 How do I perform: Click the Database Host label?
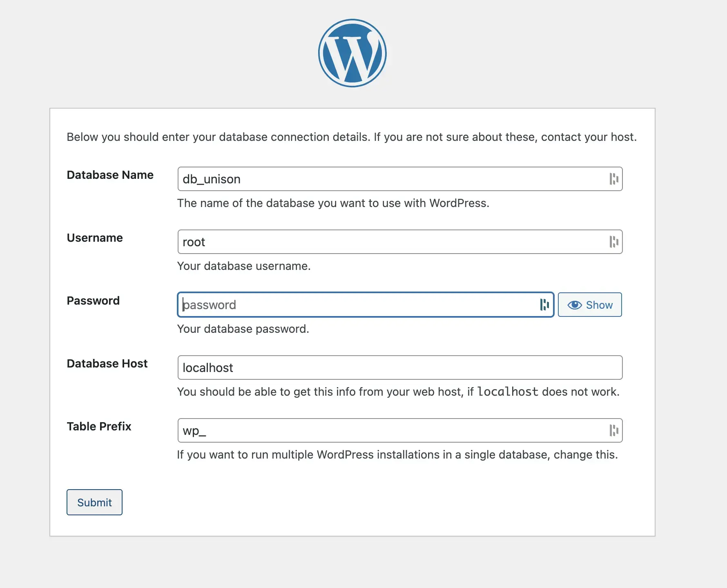pos(107,363)
